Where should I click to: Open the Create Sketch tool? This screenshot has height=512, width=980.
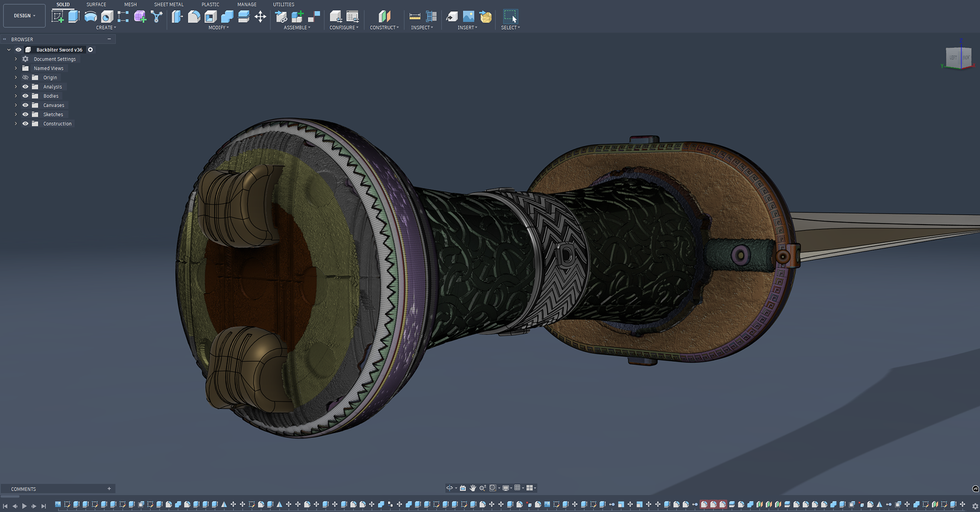[x=58, y=17]
